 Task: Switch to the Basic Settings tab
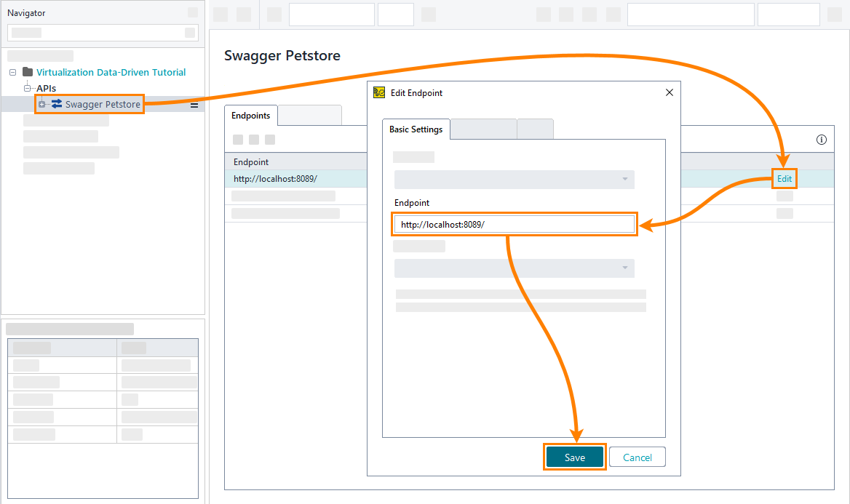pos(416,129)
